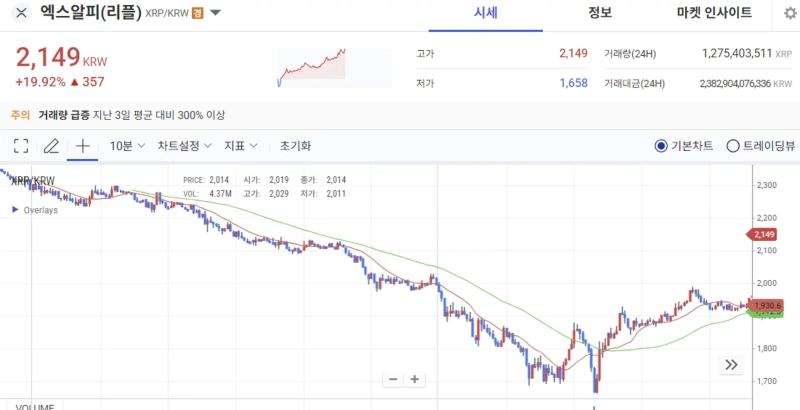Screen dimensions: 800x410
Task: Switch to the 정보 tab
Action: click(x=600, y=13)
